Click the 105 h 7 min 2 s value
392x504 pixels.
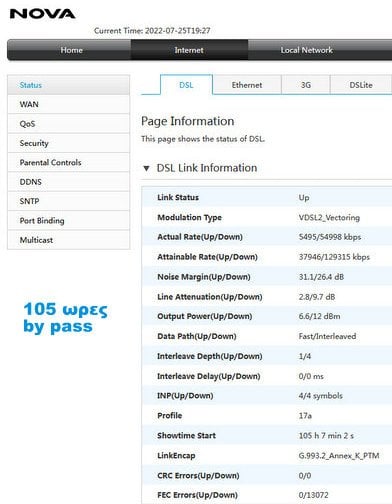[x=326, y=435]
